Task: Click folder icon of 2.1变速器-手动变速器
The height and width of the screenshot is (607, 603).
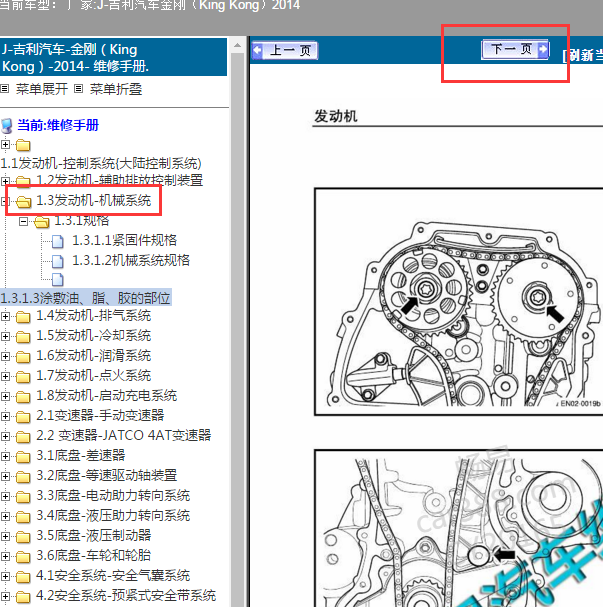Action: pyautogui.click(x=23, y=417)
